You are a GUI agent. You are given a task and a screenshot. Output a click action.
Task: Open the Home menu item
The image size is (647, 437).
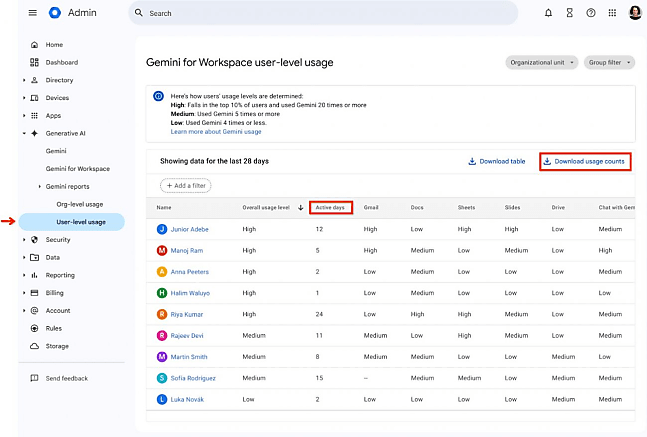54,45
